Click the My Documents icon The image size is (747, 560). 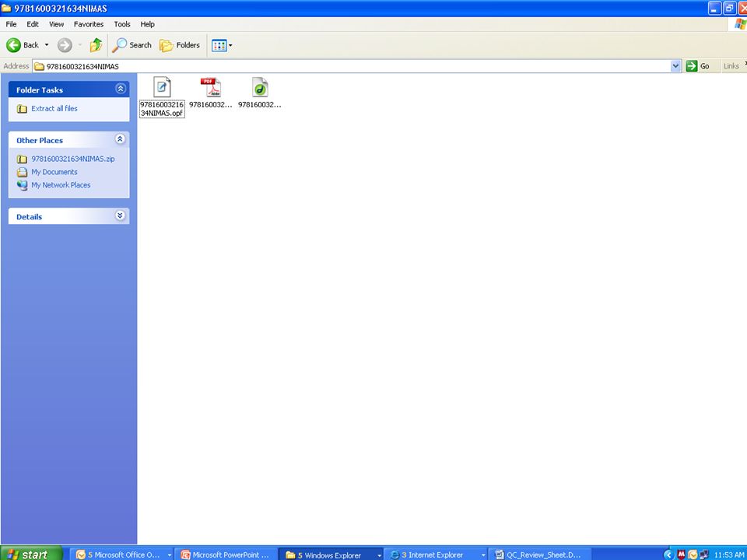22,172
